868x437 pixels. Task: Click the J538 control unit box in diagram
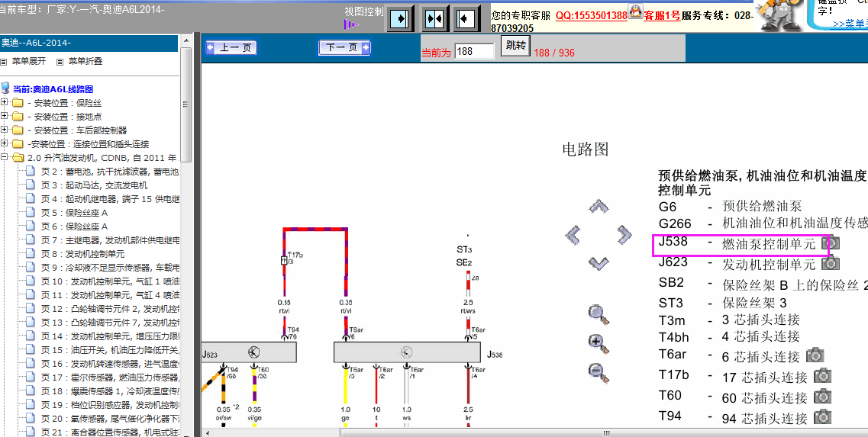tap(407, 352)
